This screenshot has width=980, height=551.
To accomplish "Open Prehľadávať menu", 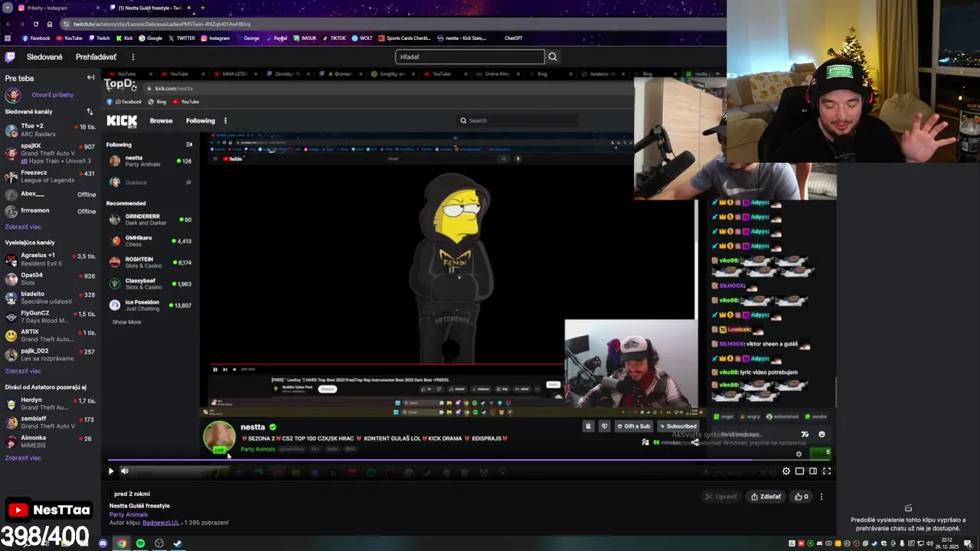I will point(96,57).
